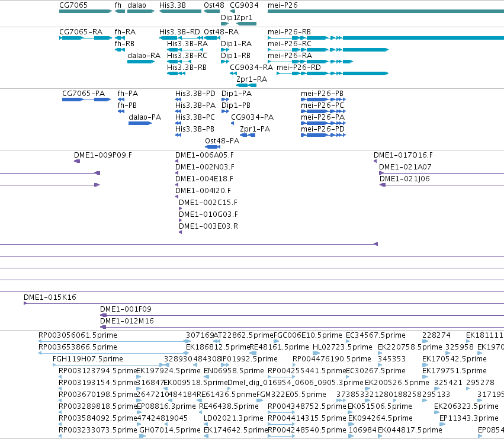This screenshot has width=504, height=439.
Task: Select protein His3.3B-PC
Action: 195,117
